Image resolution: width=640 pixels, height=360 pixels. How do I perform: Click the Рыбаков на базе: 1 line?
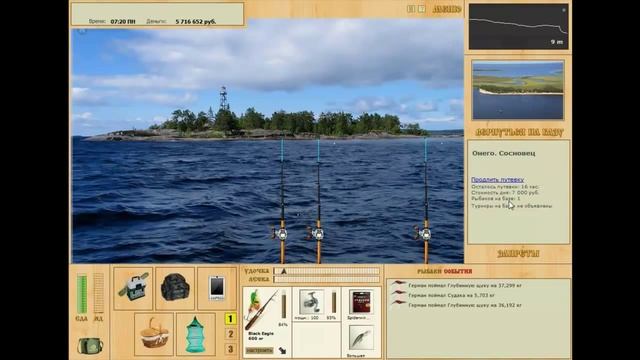496,198
